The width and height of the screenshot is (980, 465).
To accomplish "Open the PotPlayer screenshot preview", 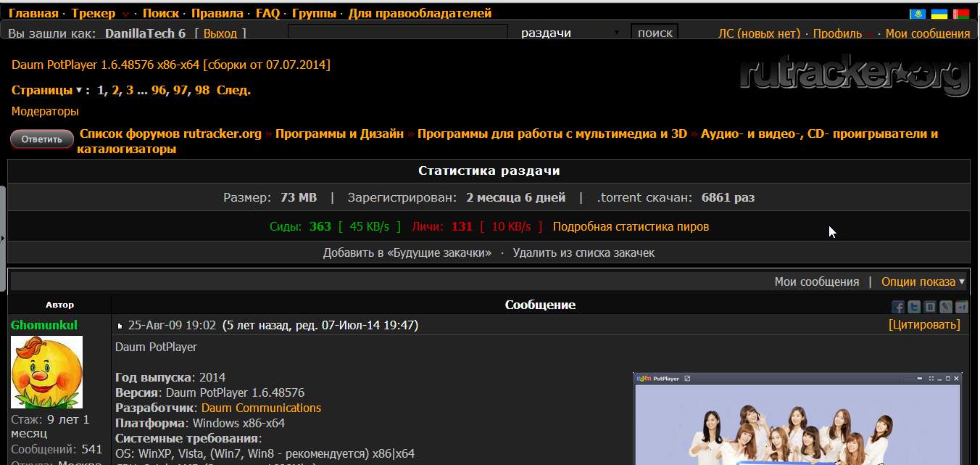I will click(x=797, y=419).
